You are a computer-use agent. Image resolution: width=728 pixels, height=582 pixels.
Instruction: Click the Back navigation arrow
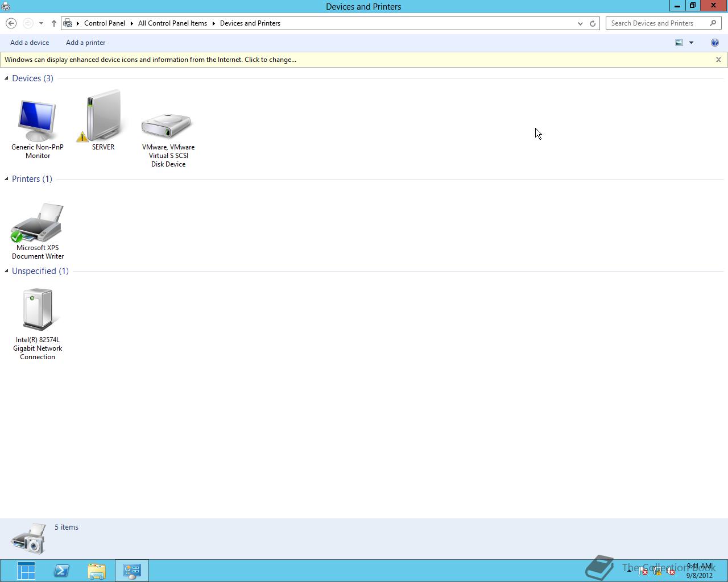(11, 23)
